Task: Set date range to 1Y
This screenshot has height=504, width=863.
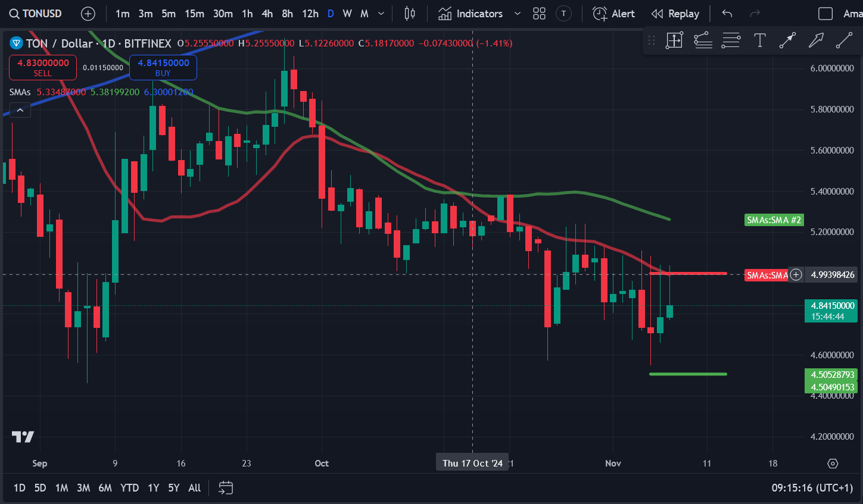Action: pos(154,488)
